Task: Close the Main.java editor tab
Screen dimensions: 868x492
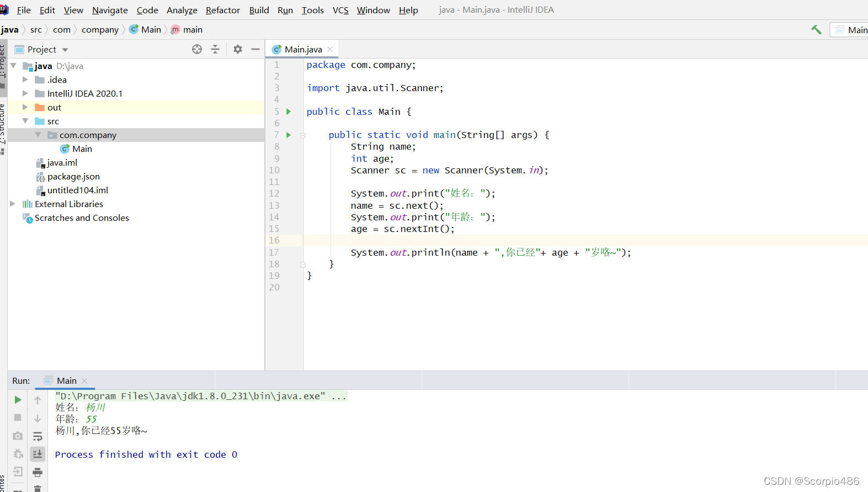Action: pos(330,49)
